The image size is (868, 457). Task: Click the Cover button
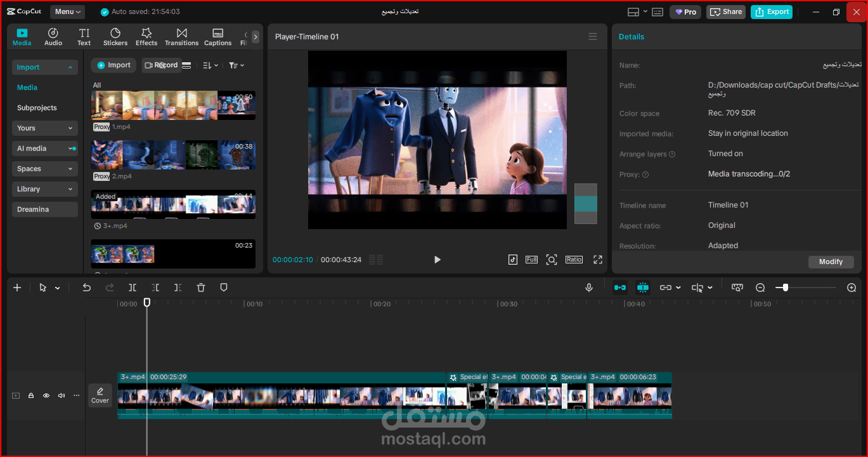(100, 395)
